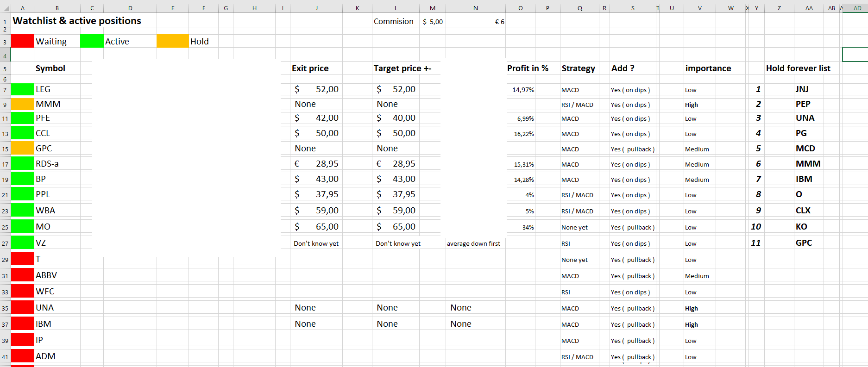The height and width of the screenshot is (367, 868).
Task: Select PFE's target price cell '$ 40,00'
Action: (x=396, y=118)
